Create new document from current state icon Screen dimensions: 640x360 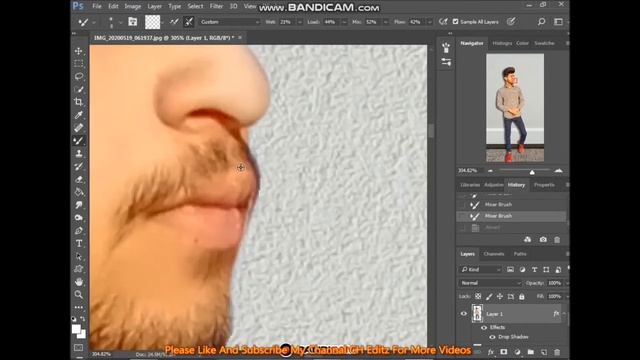pos(528,240)
